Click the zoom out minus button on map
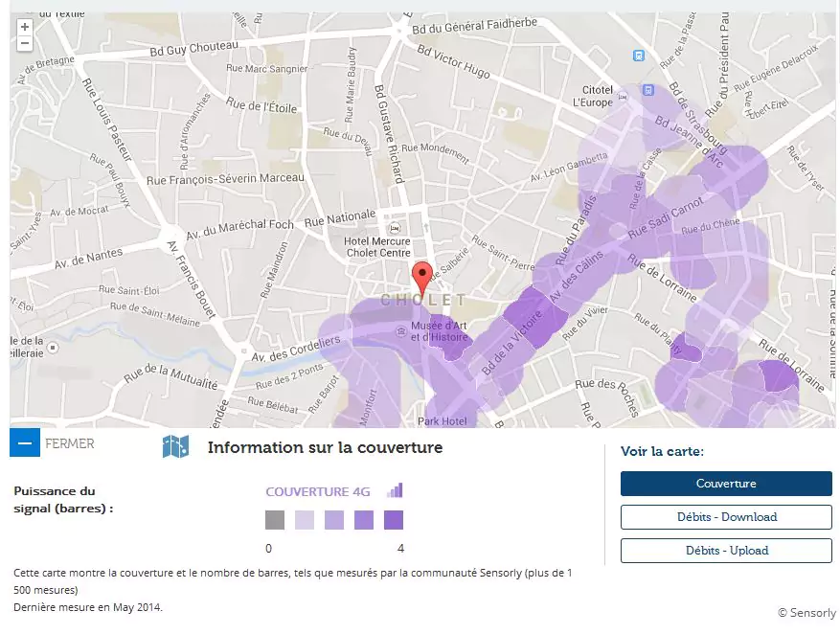Screen dimensions: 840x634 point(25,44)
